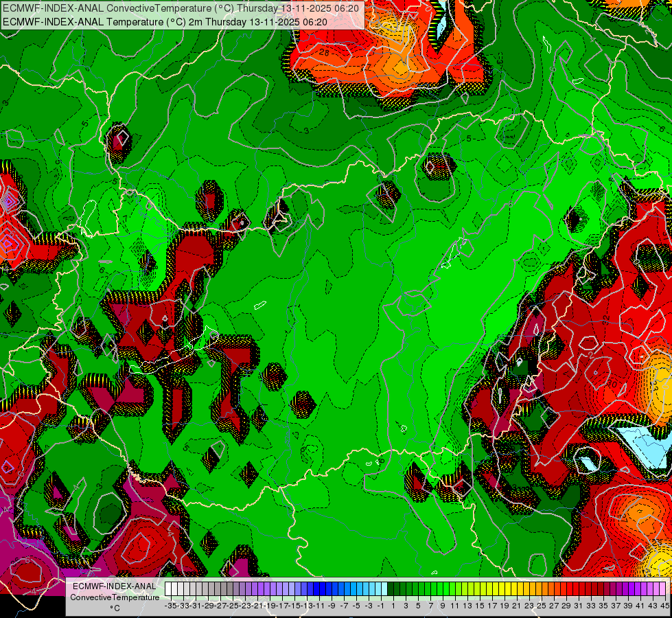Click the '27' value on the legend scale

(554, 606)
